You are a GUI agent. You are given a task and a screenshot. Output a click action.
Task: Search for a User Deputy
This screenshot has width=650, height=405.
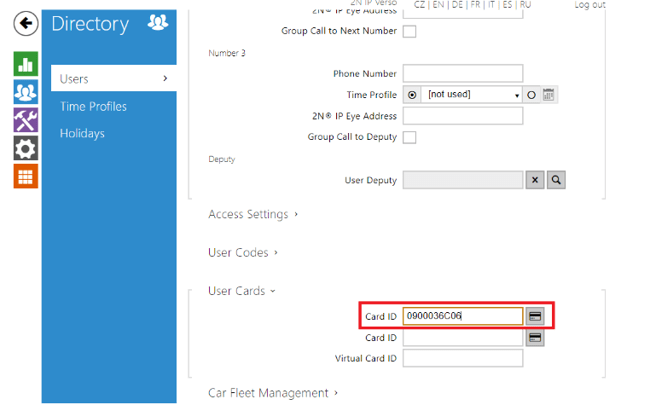coord(557,180)
